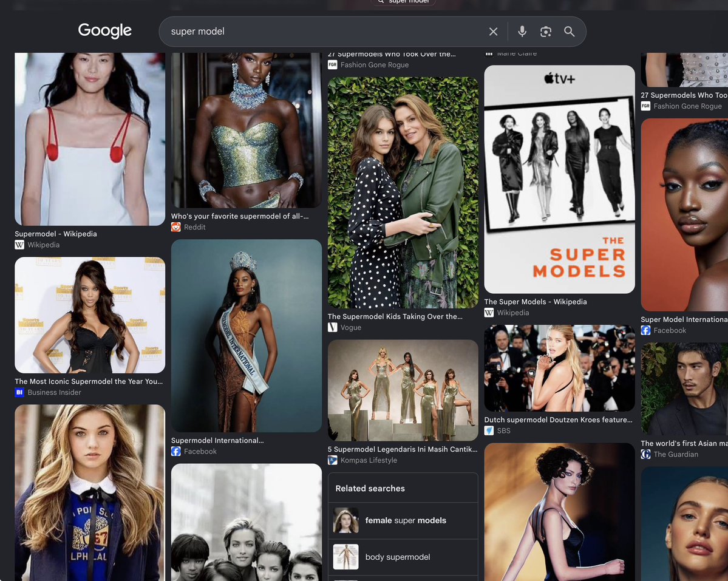Screen dimensions: 728x581
Task: Click the Reddit favicon
Action: pyautogui.click(x=176, y=227)
